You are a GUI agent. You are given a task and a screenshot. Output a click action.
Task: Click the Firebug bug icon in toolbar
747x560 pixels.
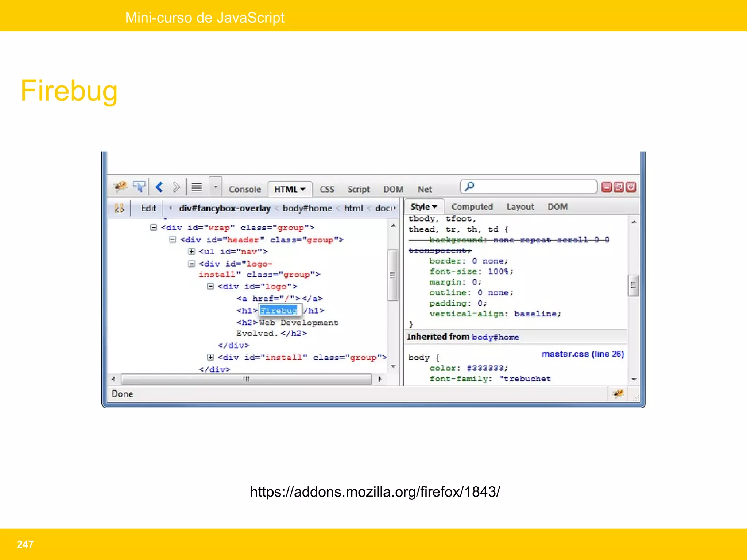pos(120,187)
